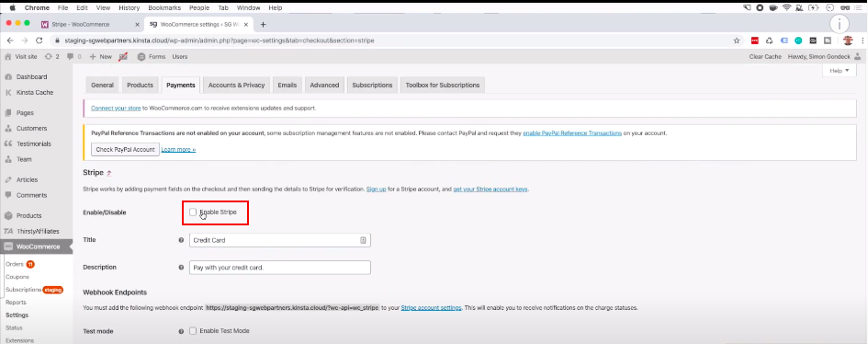Click the user silhouette beside Howdy
Image resolution: width=868 pixels, height=344 pixels.
pyautogui.click(x=858, y=56)
